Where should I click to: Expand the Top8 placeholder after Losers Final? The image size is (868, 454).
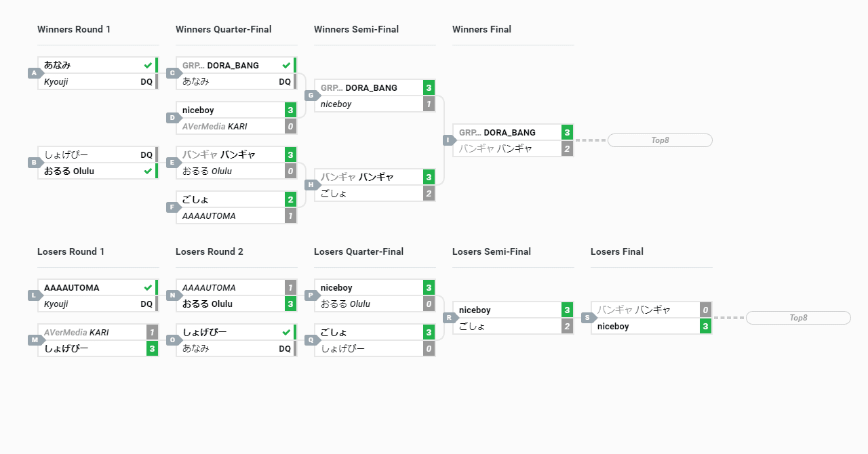tap(797, 317)
